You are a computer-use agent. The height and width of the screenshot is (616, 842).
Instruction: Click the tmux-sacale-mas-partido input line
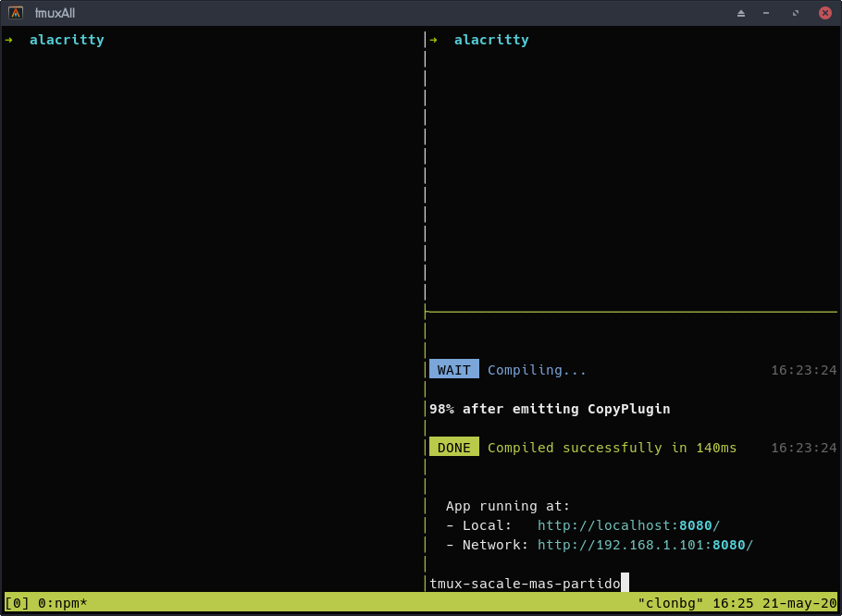pyautogui.click(x=525, y=584)
